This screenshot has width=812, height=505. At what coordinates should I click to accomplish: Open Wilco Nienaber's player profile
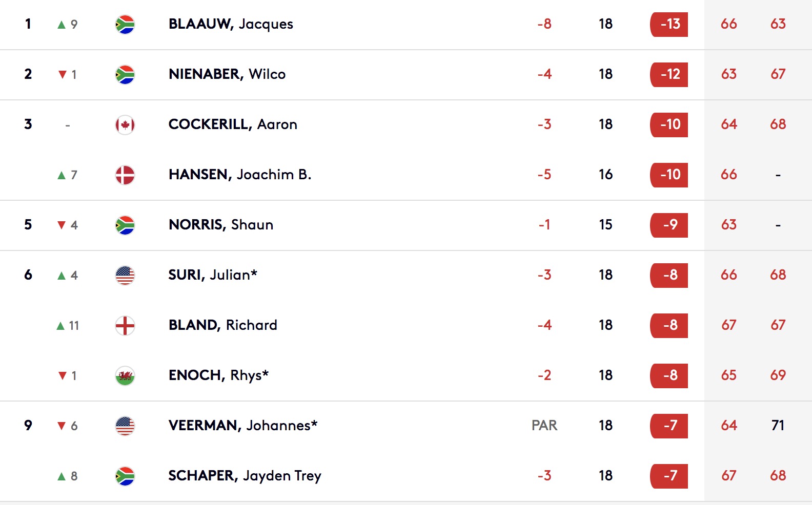coord(227,74)
